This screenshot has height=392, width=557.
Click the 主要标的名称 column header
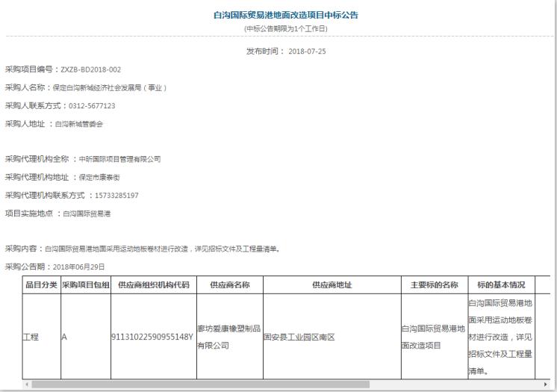(x=434, y=285)
